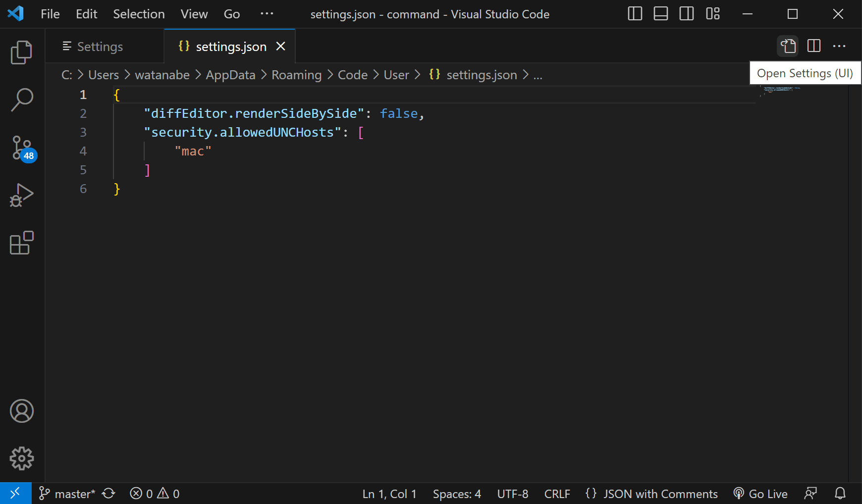Toggle the bottom Panel layout icon
This screenshot has height=504, width=862.
661,14
